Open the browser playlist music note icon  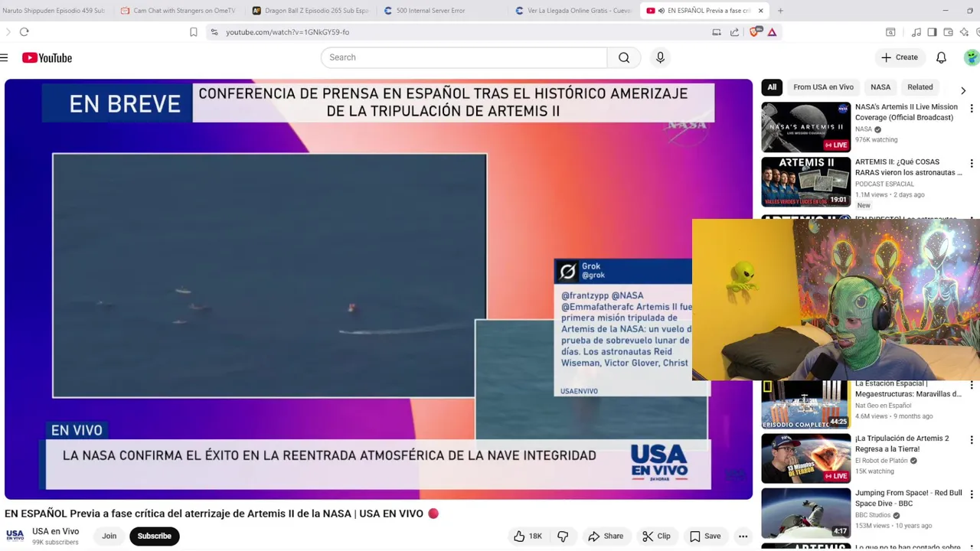(x=916, y=32)
